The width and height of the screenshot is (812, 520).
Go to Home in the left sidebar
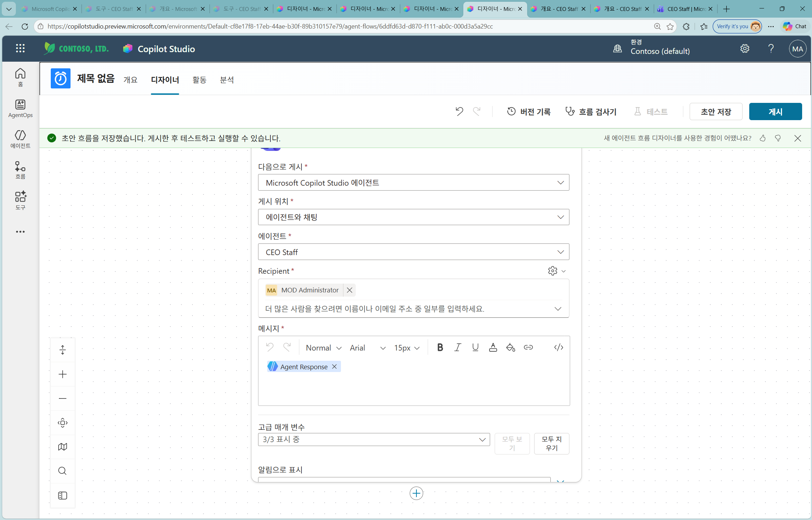20,77
